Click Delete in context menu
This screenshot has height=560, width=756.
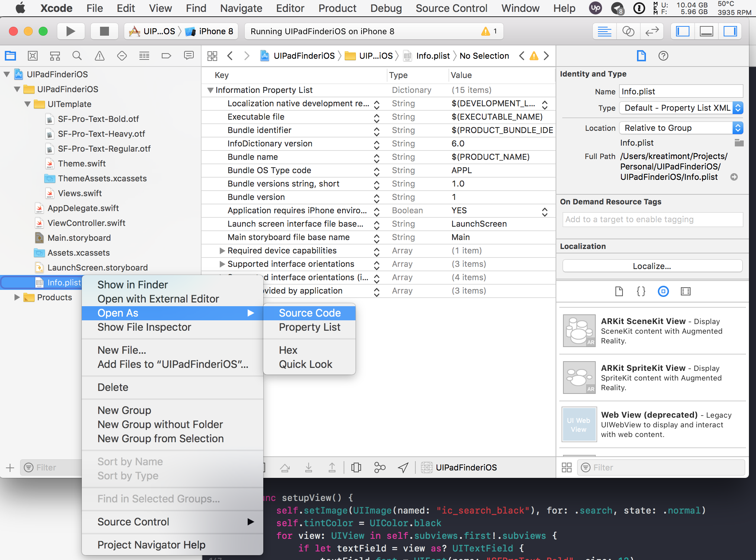pos(173,387)
